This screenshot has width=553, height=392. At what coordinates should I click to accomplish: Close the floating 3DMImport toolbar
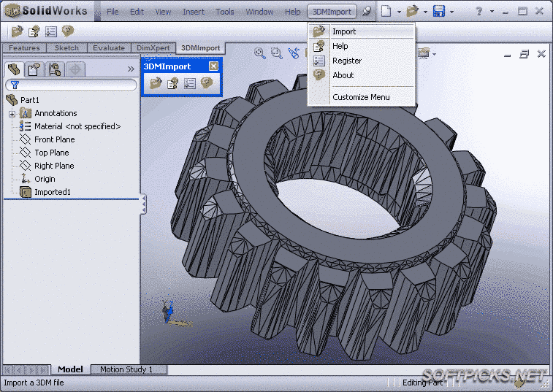[213, 66]
